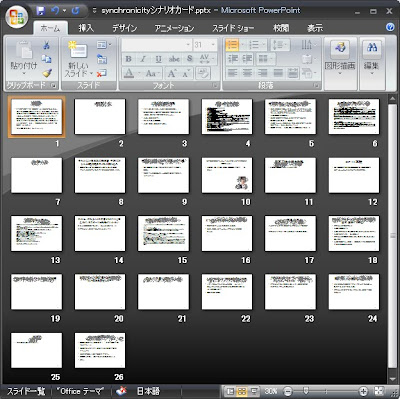This screenshot has height=399, width=400.
Task: Undo the last action
Action: coord(55,11)
